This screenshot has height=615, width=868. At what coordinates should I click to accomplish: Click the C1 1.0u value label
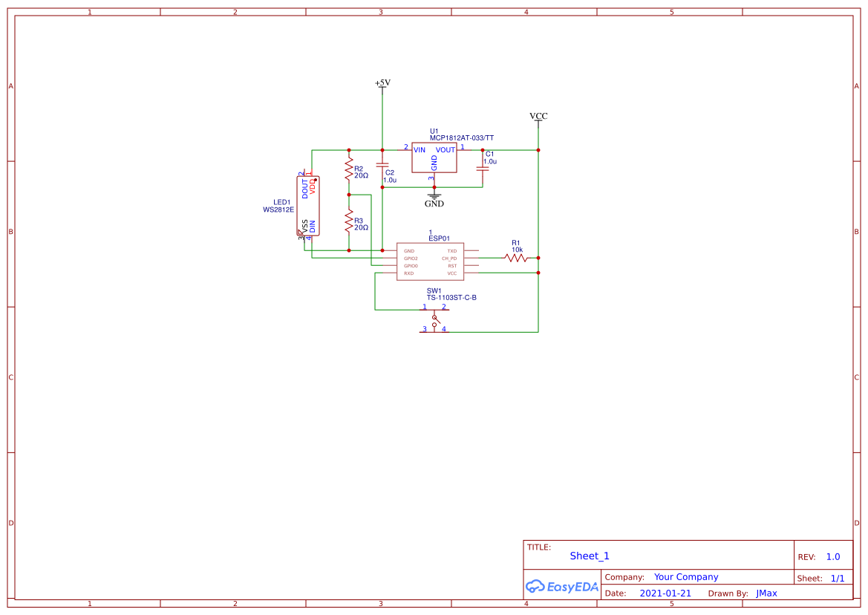click(490, 162)
